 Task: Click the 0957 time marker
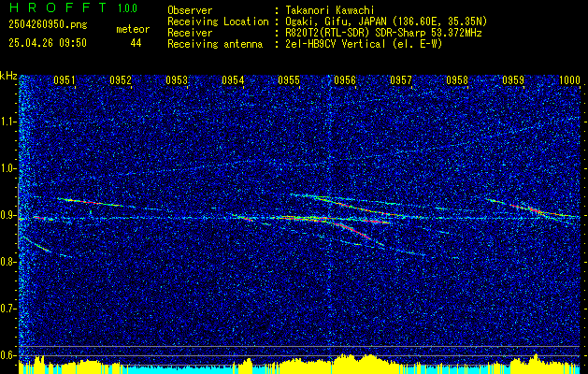tap(401, 79)
